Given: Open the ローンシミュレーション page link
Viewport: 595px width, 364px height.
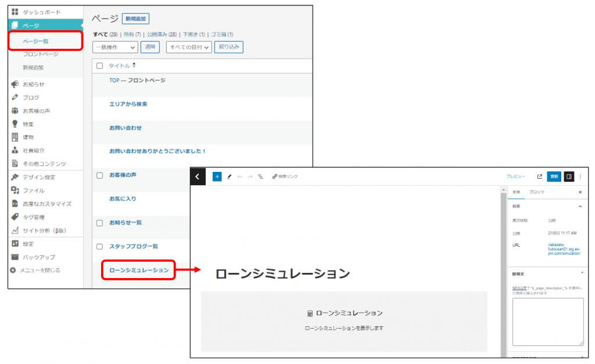Looking at the screenshot, I should click(139, 270).
